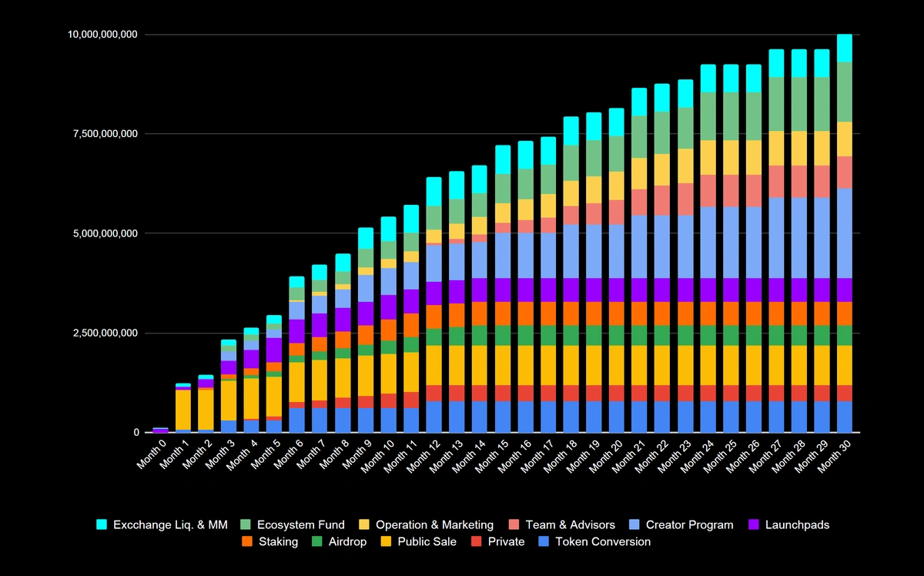Click the Ecosystem Fund segment in Month 24 bar

(708, 116)
